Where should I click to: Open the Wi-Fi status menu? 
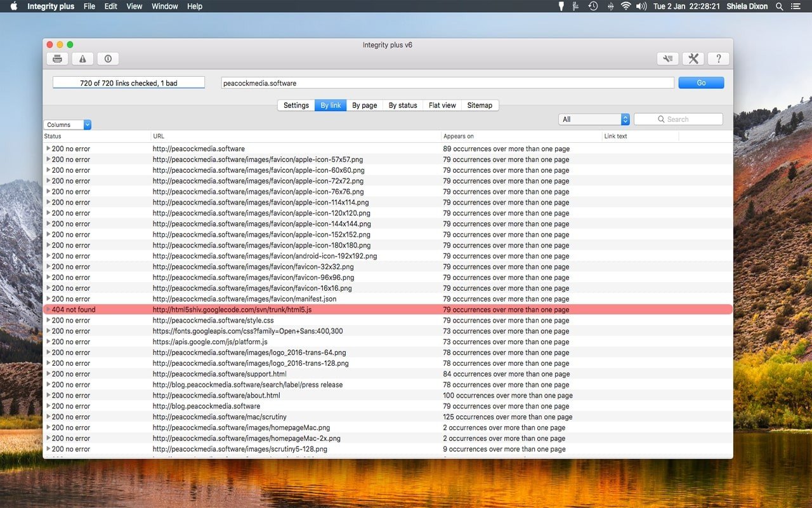(x=625, y=6)
